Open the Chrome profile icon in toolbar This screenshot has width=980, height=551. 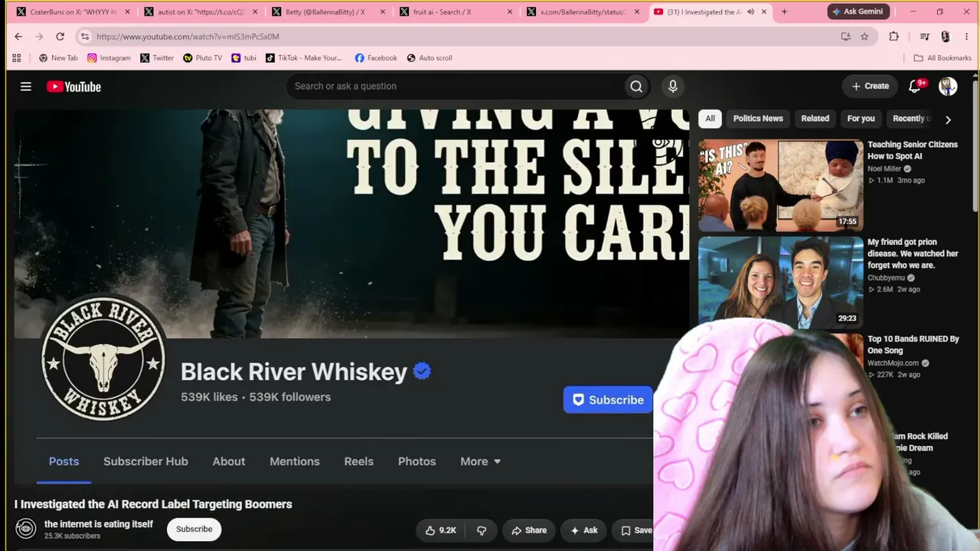tap(946, 36)
